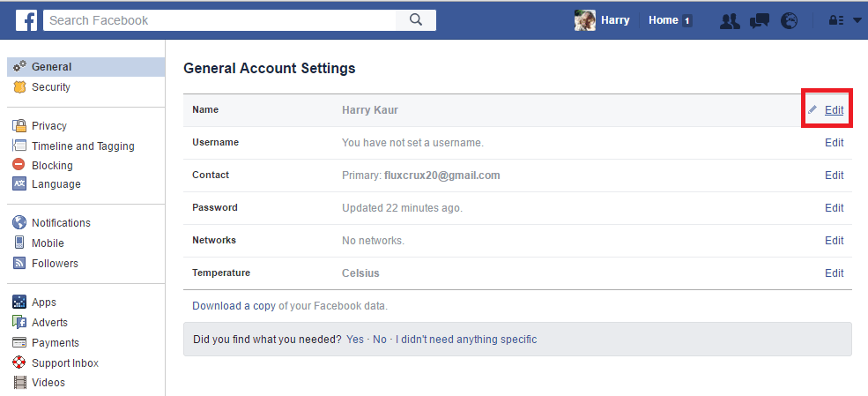
Task: Edit the Password row
Action: 834,208
